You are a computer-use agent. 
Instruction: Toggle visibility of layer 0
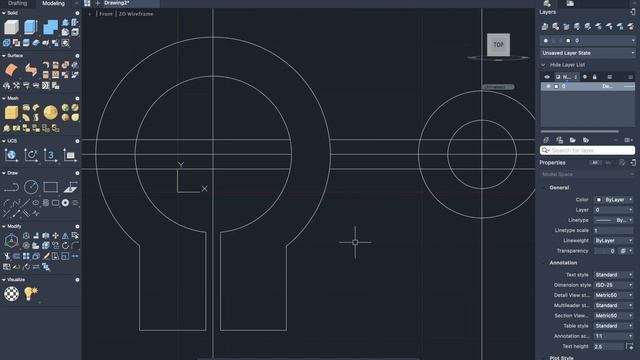click(548, 87)
